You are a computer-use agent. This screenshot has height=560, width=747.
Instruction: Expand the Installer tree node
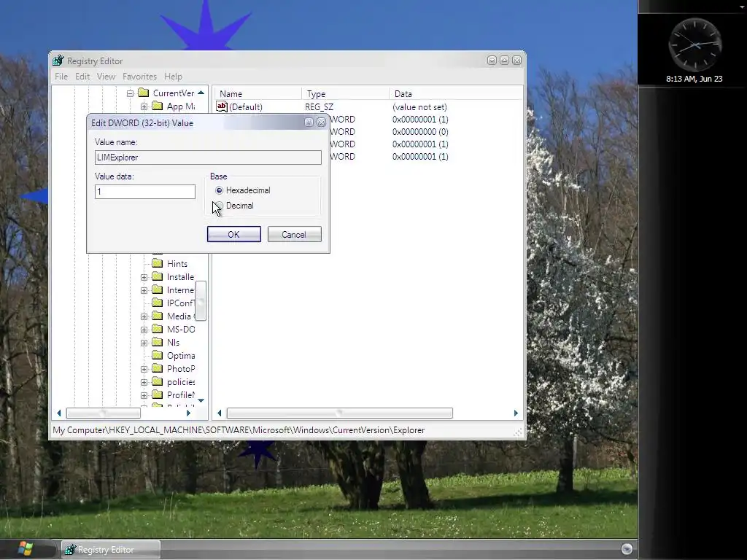144,277
